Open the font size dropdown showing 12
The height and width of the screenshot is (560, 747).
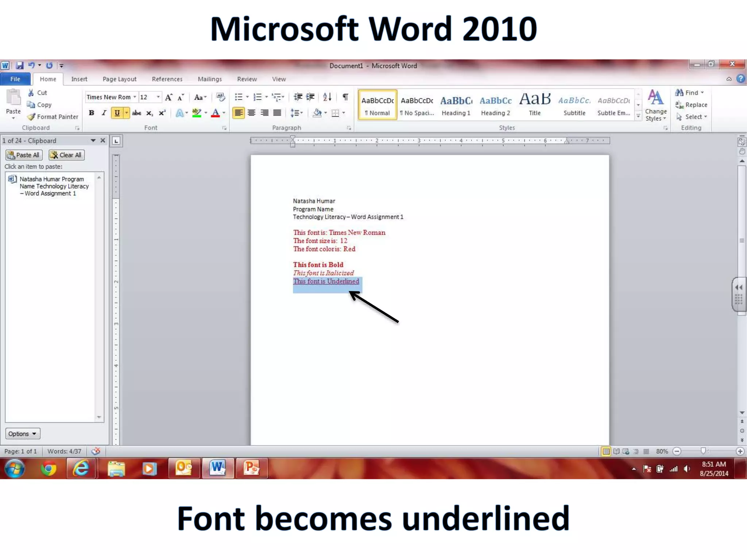(158, 97)
